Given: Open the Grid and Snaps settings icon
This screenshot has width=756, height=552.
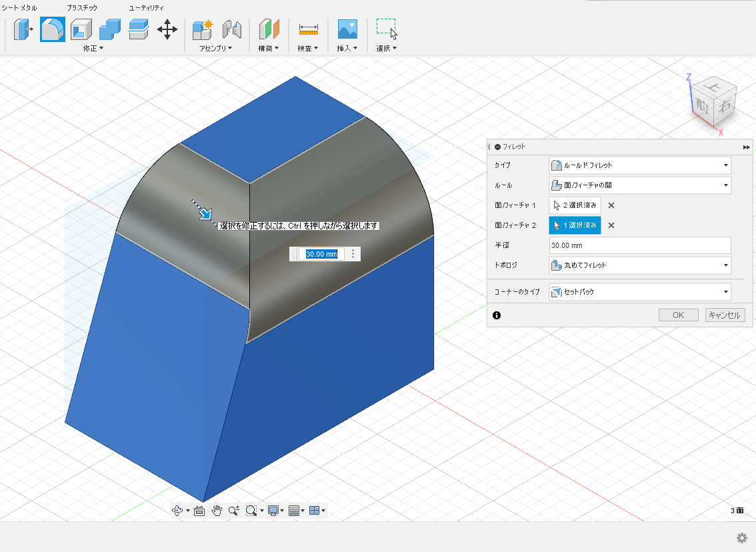Looking at the screenshot, I should click(x=294, y=511).
